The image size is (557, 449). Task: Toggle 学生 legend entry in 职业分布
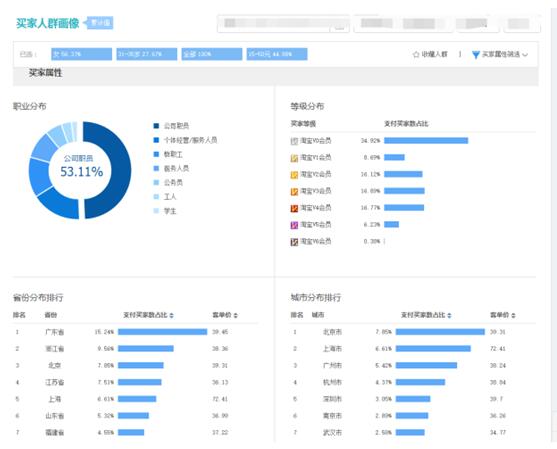point(164,211)
